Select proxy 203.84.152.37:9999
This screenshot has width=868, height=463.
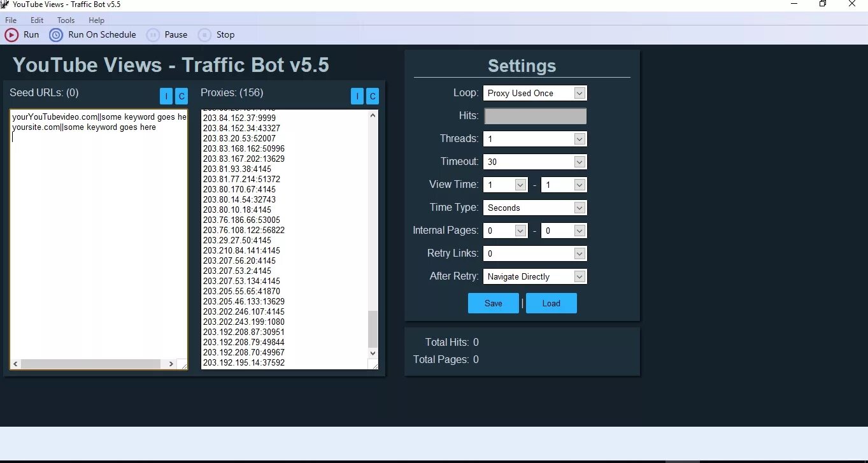239,118
